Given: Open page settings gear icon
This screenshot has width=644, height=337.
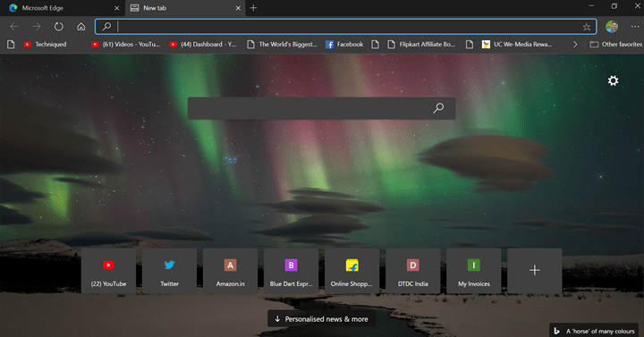Looking at the screenshot, I should pos(614,80).
